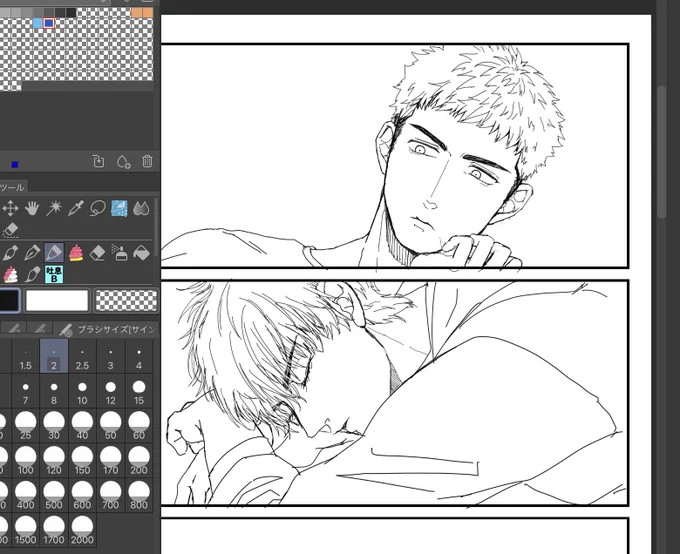The height and width of the screenshot is (554, 680).
Task: Pick the darkest grey swatch in color set
Action: [x=71, y=13]
